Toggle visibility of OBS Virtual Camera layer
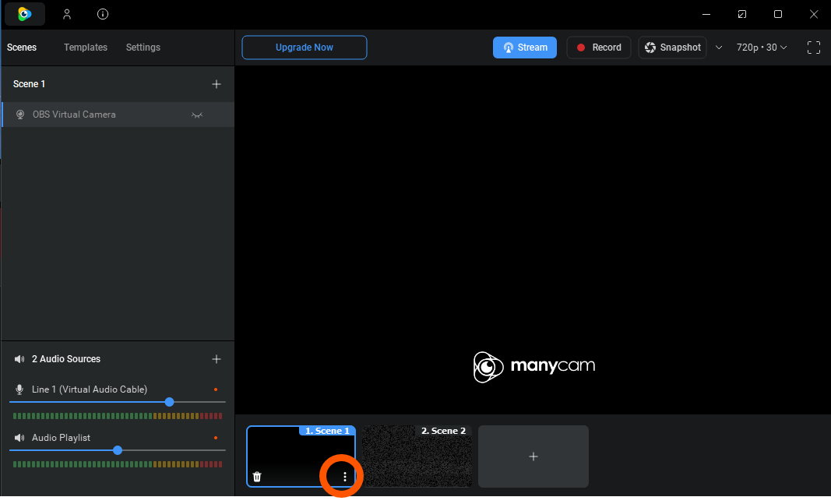The image size is (831, 504). pyautogui.click(x=197, y=115)
